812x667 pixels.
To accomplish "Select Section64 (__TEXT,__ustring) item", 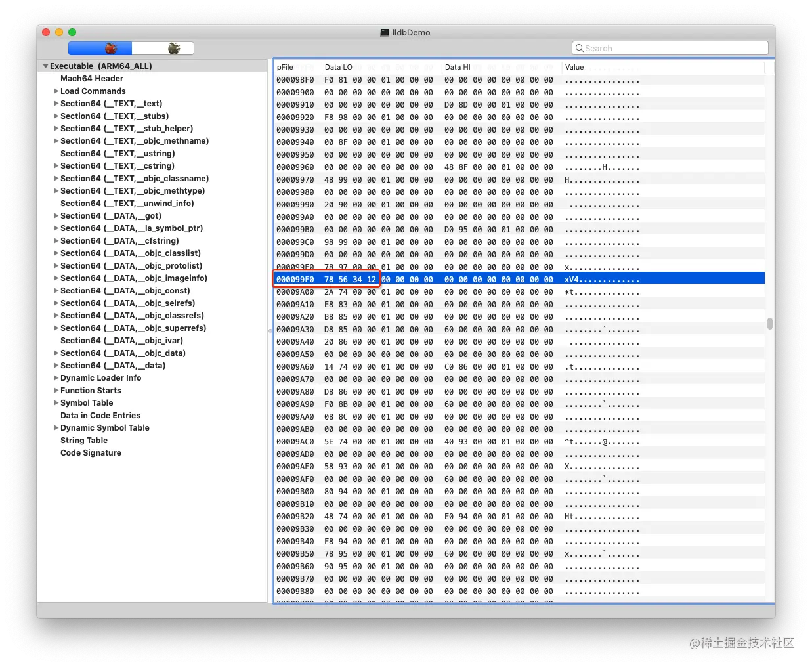I will [x=118, y=154].
